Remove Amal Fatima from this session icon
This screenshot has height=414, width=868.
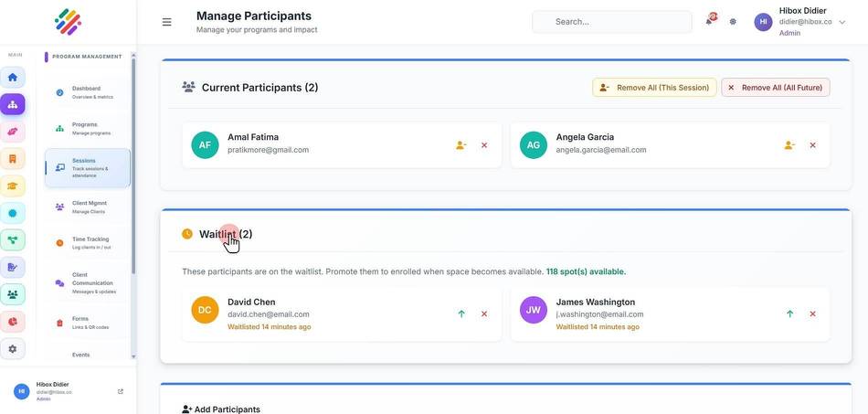click(461, 145)
